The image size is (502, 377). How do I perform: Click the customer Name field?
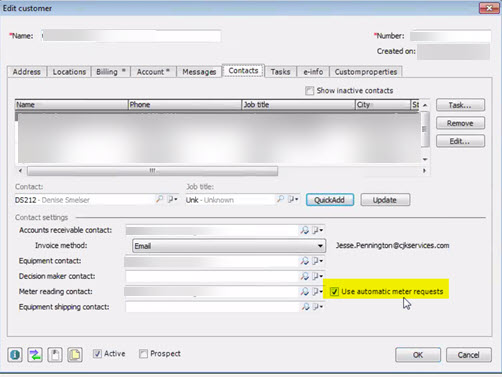click(131, 36)
